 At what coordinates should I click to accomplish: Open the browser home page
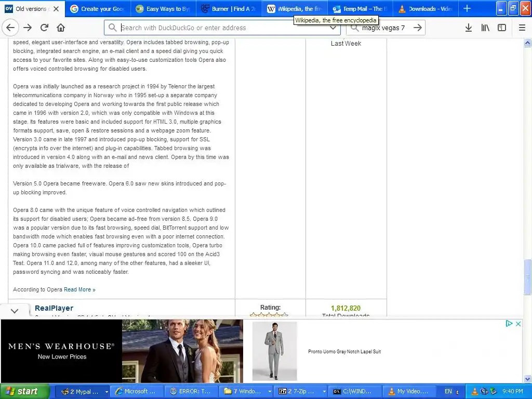click(x=61, y=28)
